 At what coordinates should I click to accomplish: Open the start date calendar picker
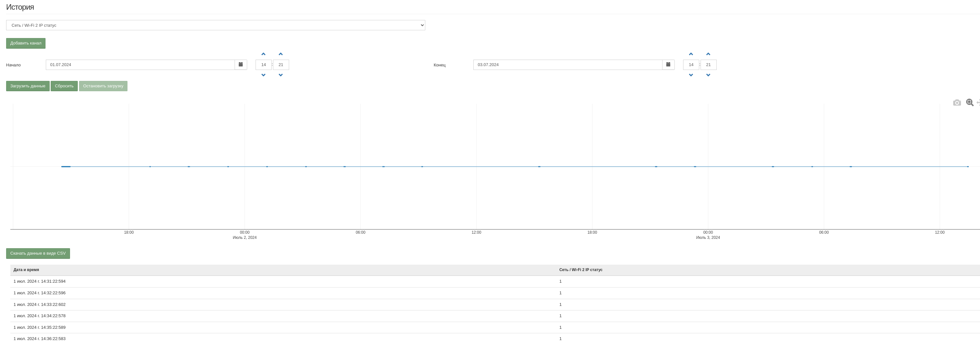click(241, 64)
